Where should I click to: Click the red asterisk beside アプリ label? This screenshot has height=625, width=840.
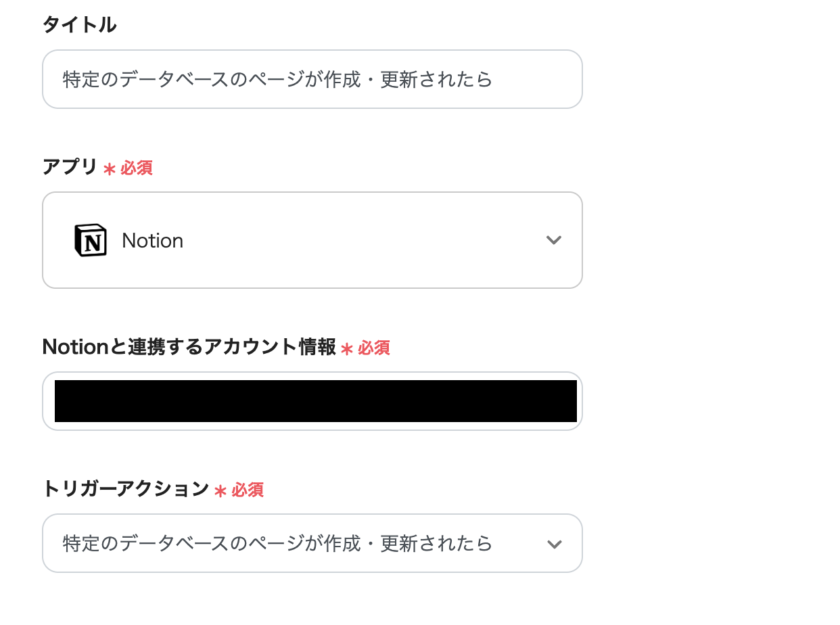click(x=109, y=168)
